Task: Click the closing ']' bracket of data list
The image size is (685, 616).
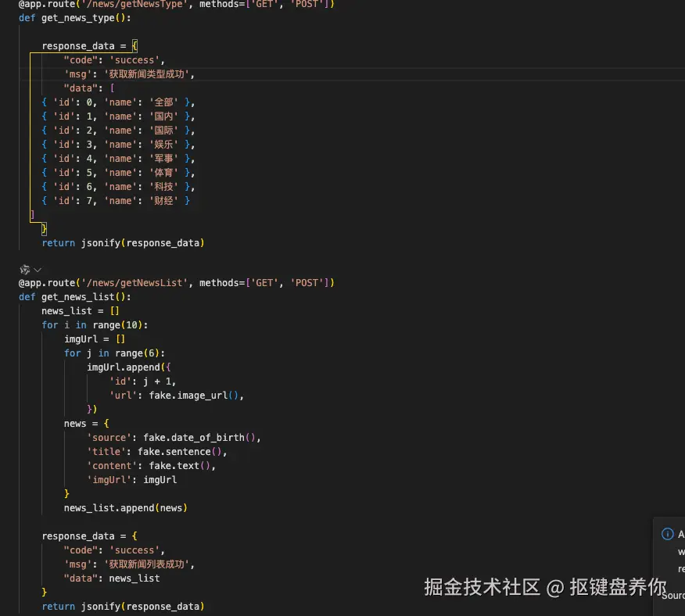Action: (x=32, y=214)
